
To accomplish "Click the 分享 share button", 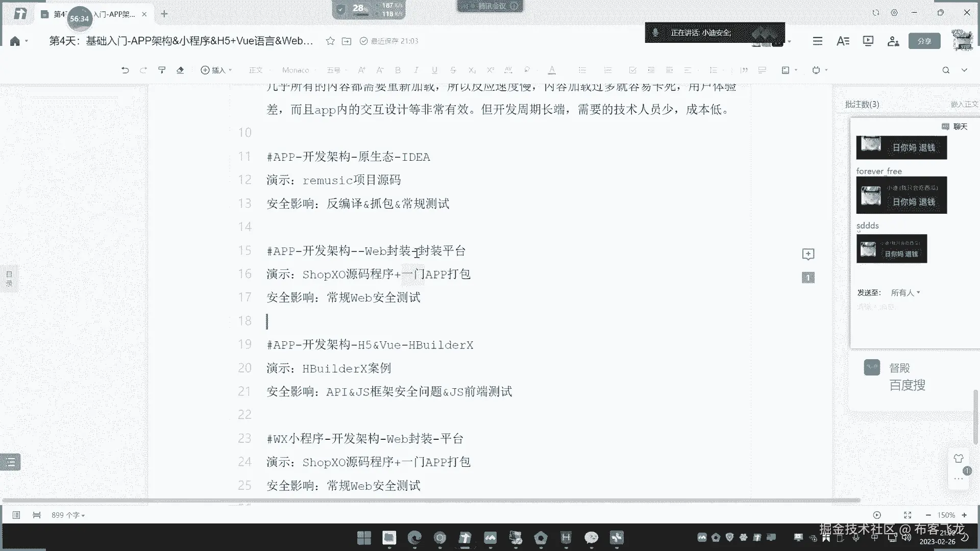I will coord(924,41).
